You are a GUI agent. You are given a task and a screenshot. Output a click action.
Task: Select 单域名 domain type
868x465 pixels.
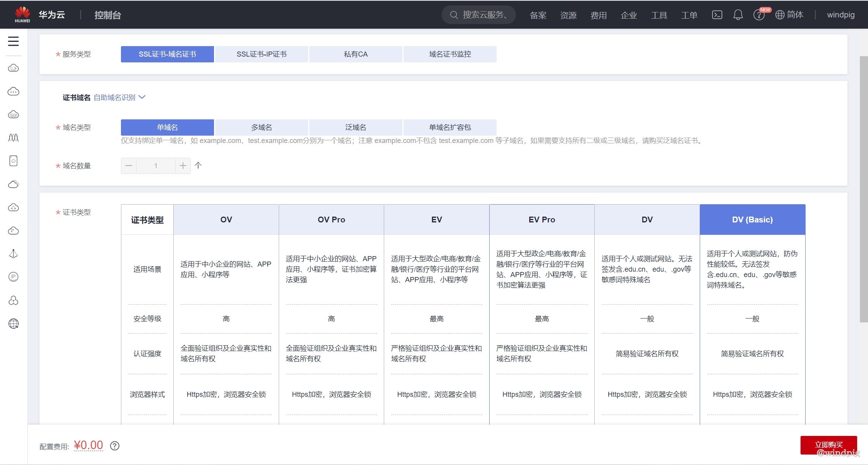click(167, 127)
